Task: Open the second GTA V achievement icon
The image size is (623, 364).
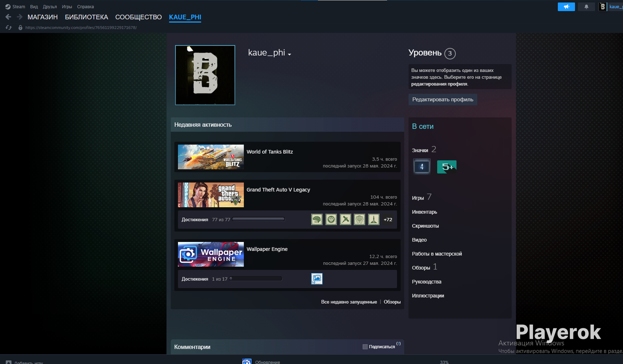Action: point(331,219)
